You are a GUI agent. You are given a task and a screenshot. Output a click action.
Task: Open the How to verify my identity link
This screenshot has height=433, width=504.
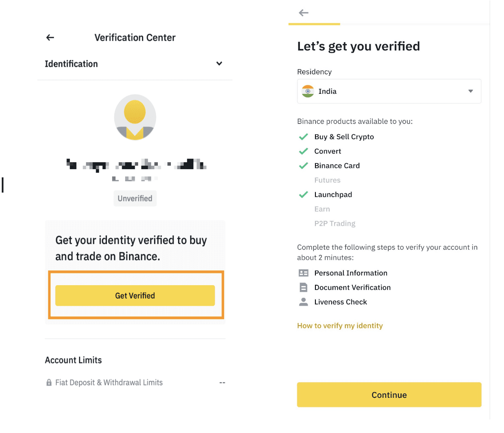click(340, 326)
